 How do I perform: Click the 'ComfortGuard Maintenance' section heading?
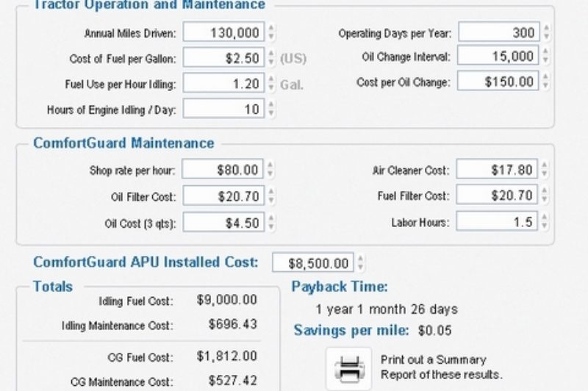tap(123, 143)
